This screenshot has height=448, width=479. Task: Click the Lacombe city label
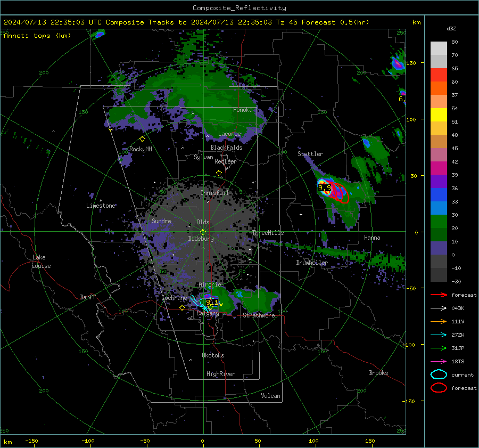click(x=229, y=134)
